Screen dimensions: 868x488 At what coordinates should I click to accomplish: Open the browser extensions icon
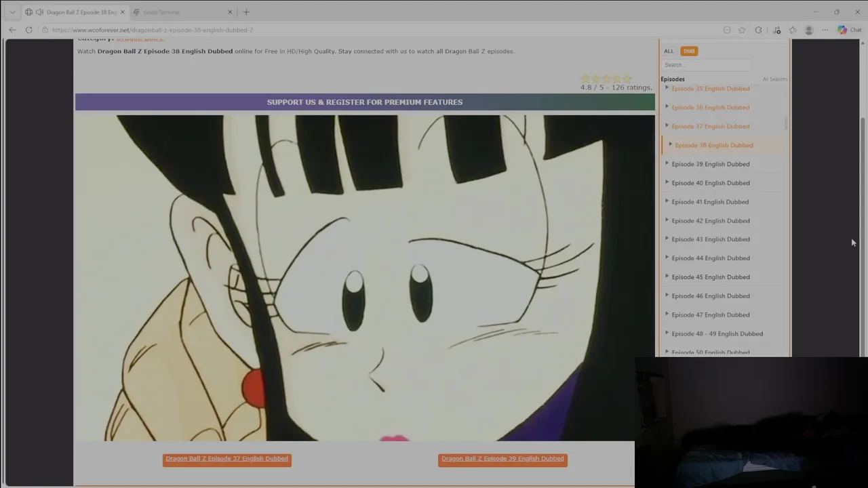[x=758, y=30]
